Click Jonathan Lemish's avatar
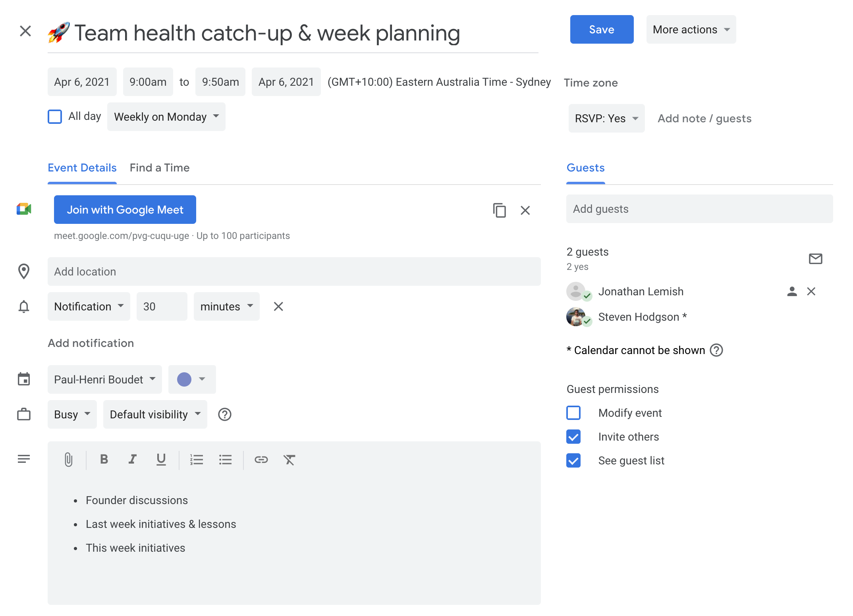This screenshot has width=853, height=616. 576,291
